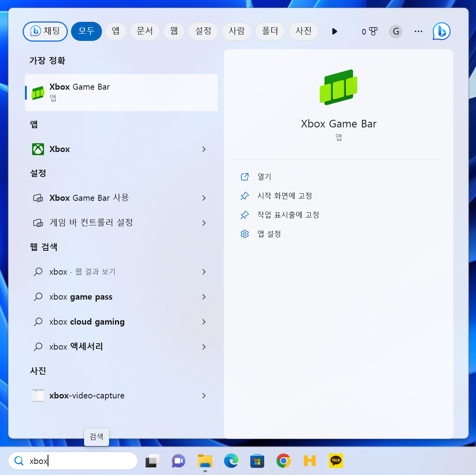The height and width of the screenshot is (475, 476).
Task: Click the play arrow to show more filters
Action: [334, 31]
